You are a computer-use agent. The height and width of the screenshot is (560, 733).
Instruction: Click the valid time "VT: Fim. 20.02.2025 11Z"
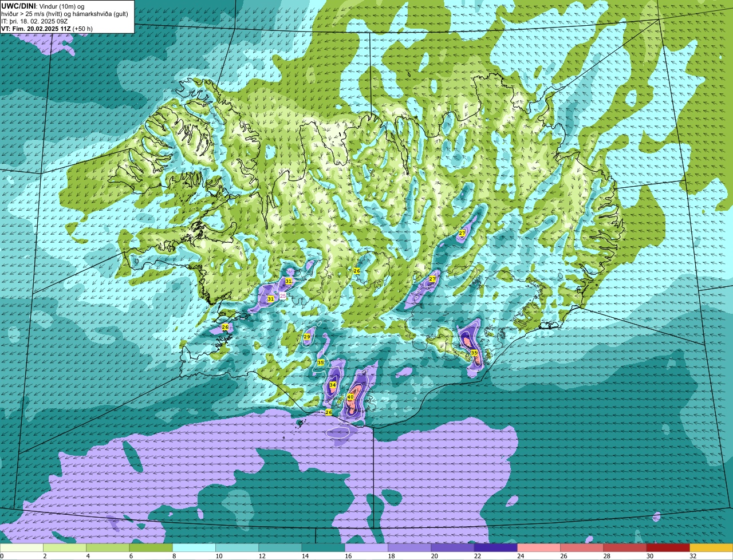36,28
